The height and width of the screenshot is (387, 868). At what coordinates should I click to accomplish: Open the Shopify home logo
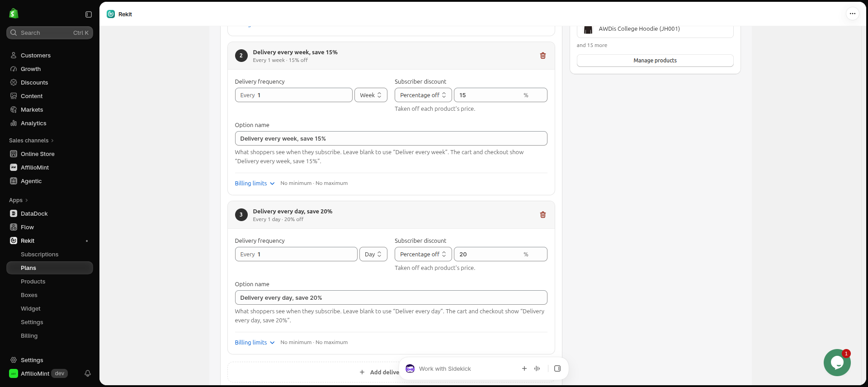pyautogui.click(x=14, y=14)
